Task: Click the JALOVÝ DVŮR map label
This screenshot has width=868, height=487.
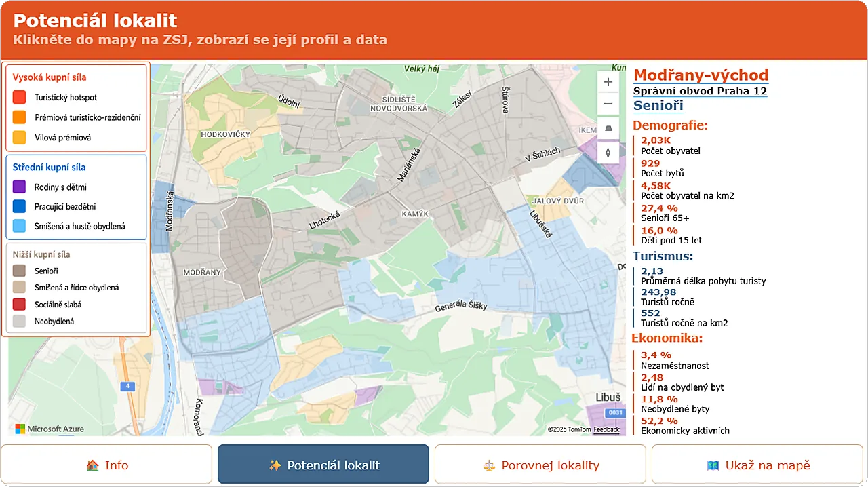Action: (x=558, y=201)
